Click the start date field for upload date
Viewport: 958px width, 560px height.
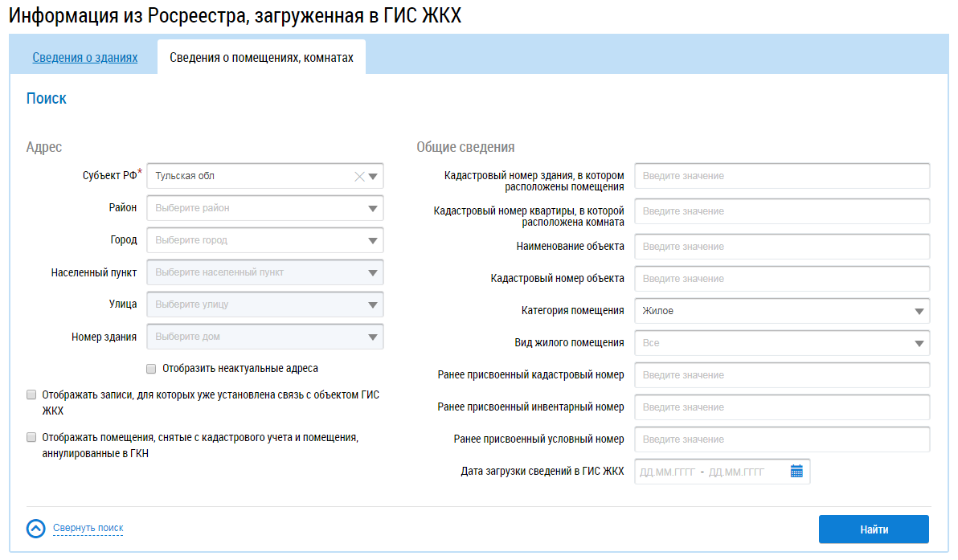pos(667,472)
